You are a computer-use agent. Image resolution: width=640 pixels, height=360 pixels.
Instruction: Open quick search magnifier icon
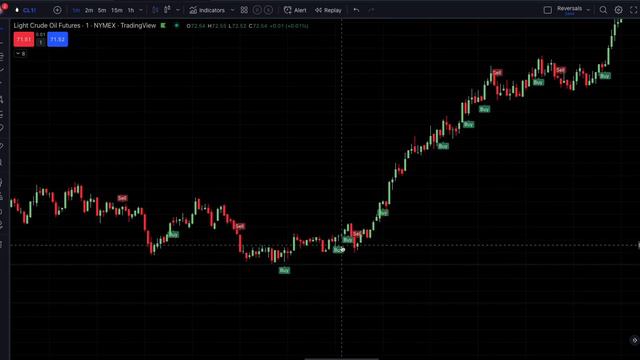(x=603, y=10)
